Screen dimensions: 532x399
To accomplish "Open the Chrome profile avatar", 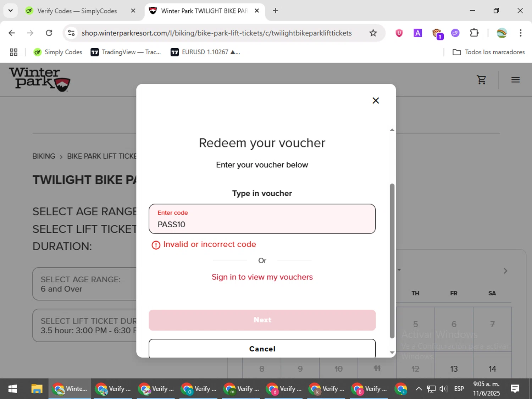I will point(501,33).
